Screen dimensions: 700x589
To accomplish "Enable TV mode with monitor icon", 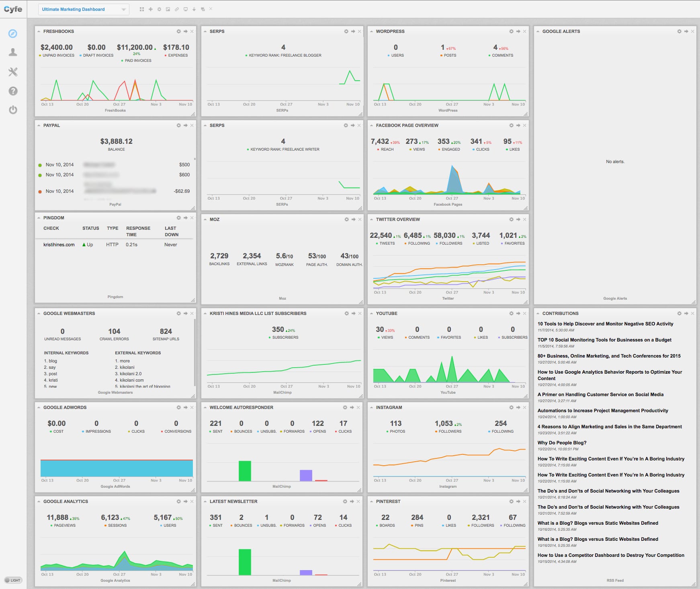I will click(185, 9).
